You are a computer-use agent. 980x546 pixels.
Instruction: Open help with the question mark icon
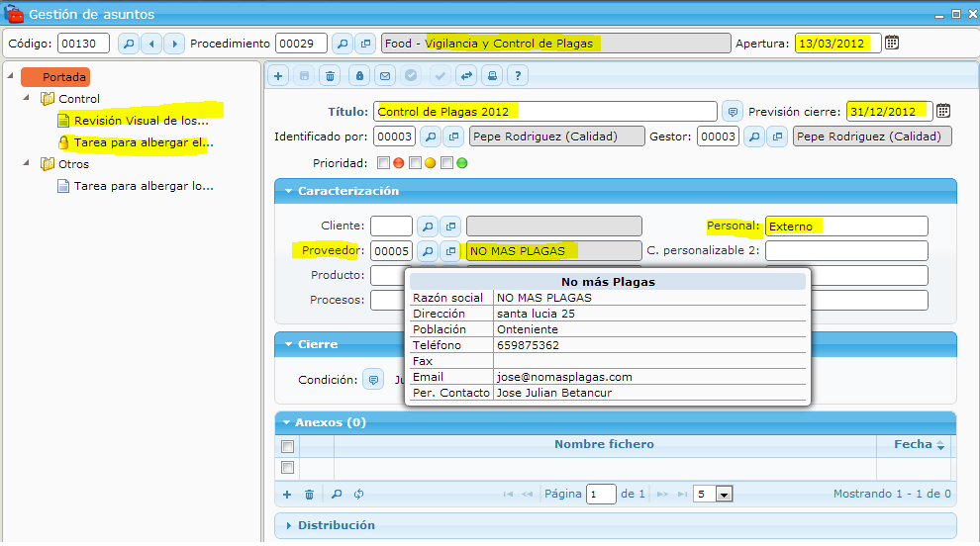click(518, 75)
